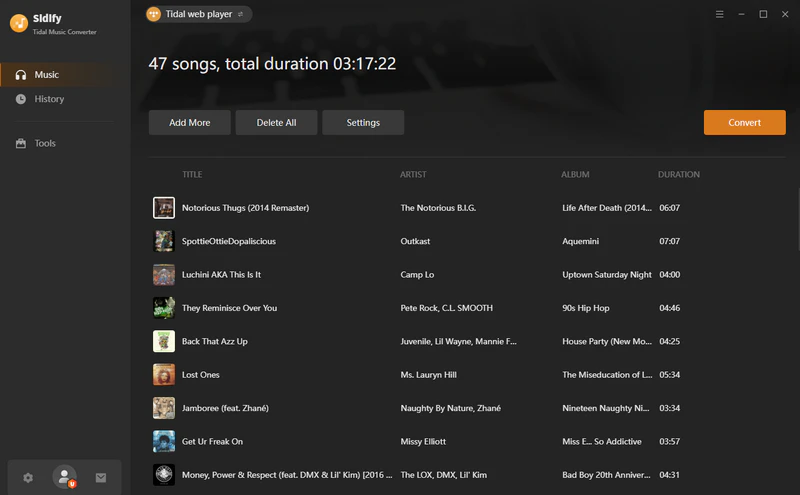This screenshot has height=495, width=800.
Task: Click the Sidify logo icon
Action: click(19, 23)
